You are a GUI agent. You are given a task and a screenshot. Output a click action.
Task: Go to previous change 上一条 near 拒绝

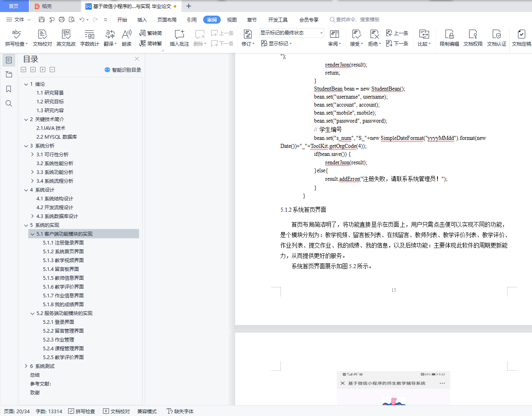point(397,33)
